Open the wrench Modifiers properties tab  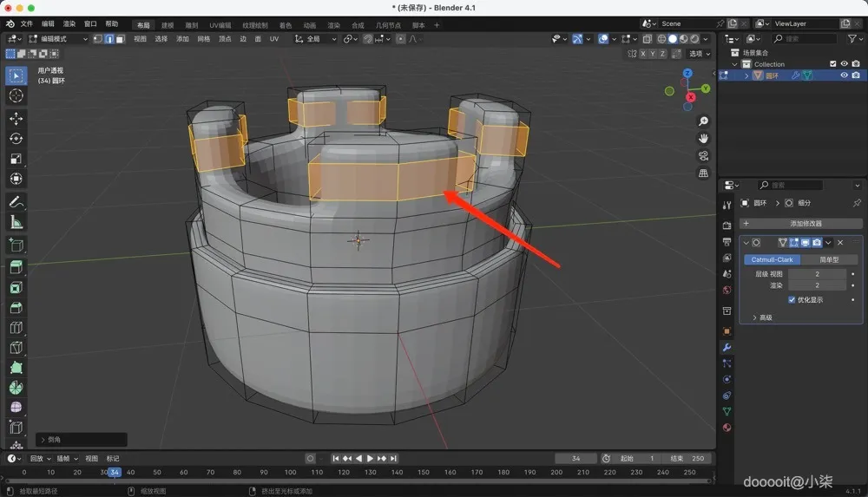click(x=727, y=348)
